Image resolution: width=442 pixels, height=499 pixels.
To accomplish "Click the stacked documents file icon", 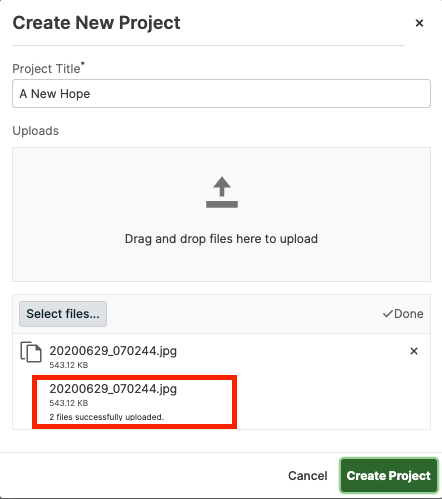I will pos(31,351).
